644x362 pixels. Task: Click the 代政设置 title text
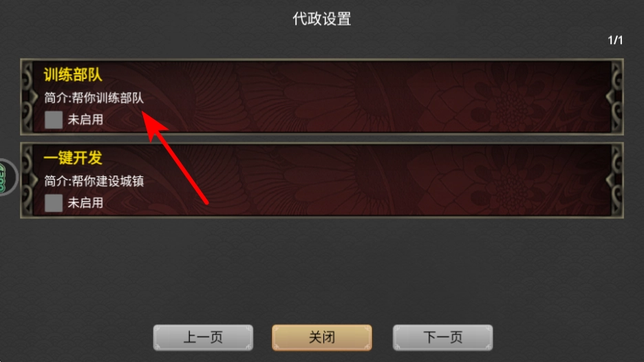[x=322, y=19]
